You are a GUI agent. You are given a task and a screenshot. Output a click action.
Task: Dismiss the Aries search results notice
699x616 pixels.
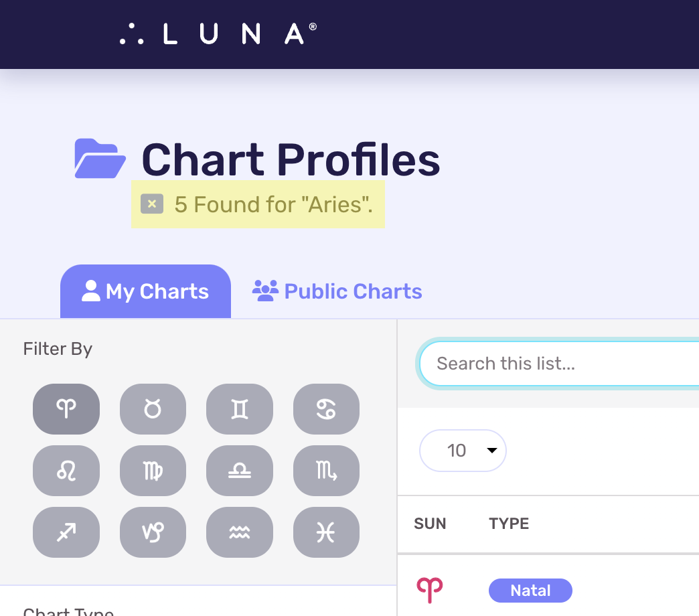point(152,204)
